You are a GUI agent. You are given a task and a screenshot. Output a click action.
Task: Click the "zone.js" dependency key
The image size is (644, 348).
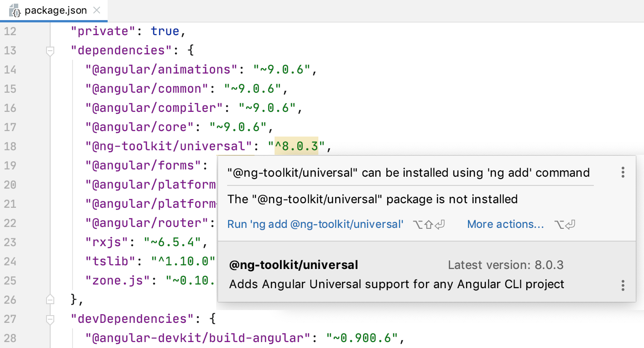pyautogui.click(x=117, y=280)
